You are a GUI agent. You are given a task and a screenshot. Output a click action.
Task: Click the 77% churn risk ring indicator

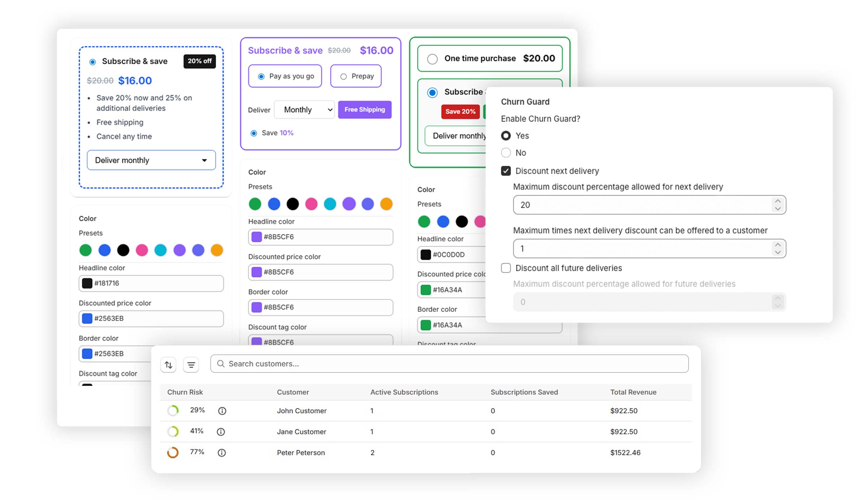pyautogui.click(x=173, y=452)
